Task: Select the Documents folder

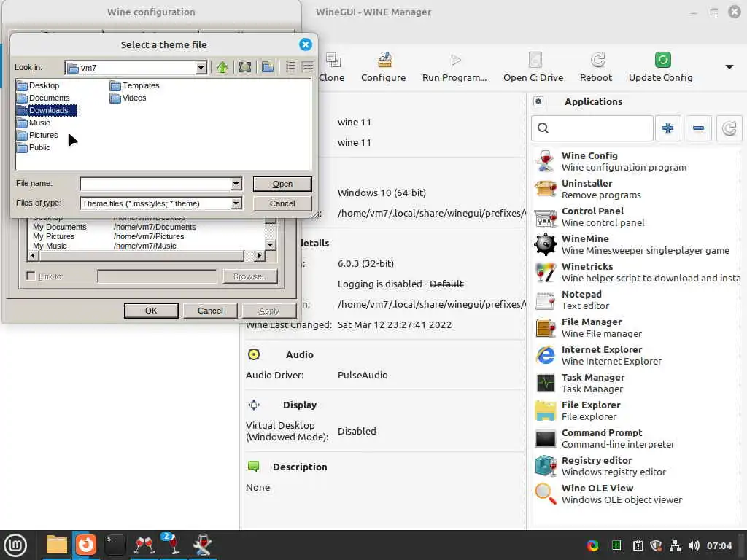Action: click(43, 98)
